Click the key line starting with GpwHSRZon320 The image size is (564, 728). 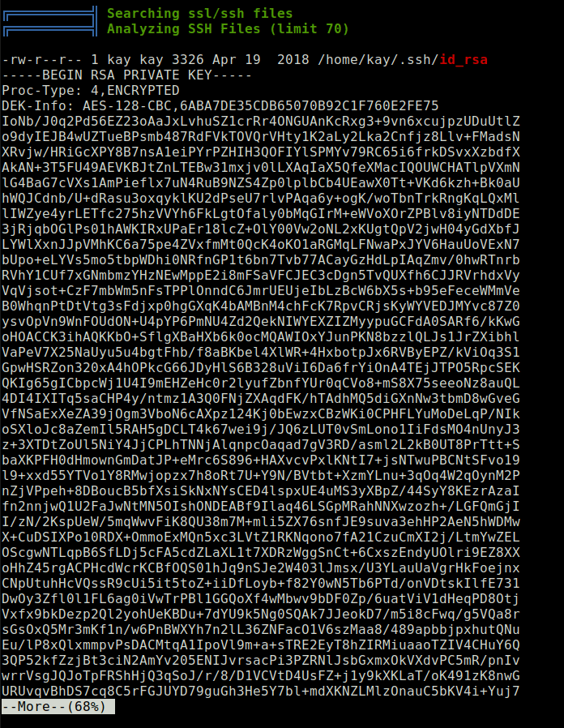click(260, 368)
